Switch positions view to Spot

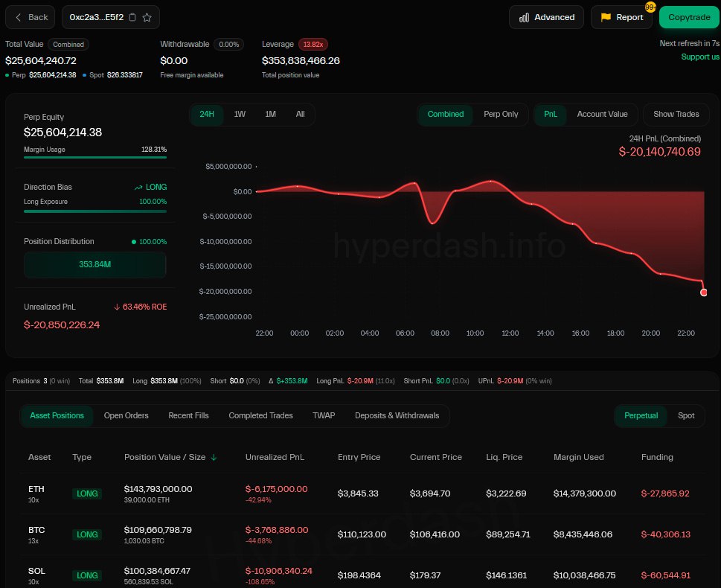[686, 415]
